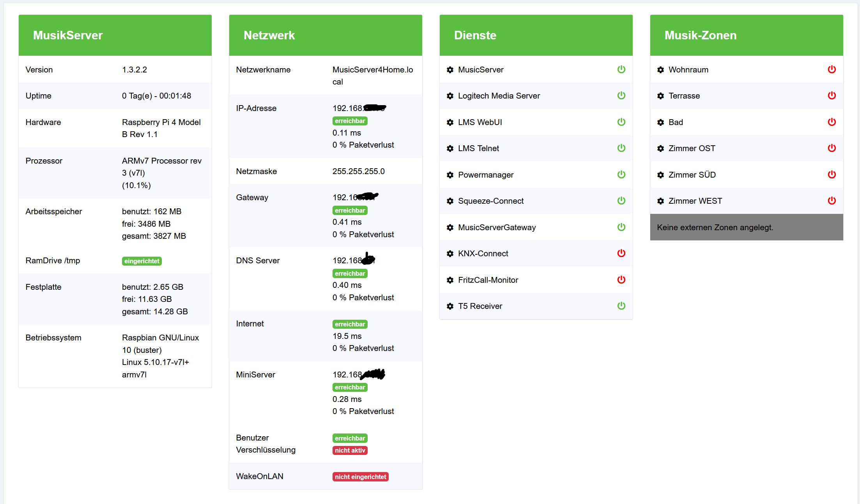Click the 'nicht aktiv' encryption badge
This screenshot has width=860, height=504.
coord(350,450)
